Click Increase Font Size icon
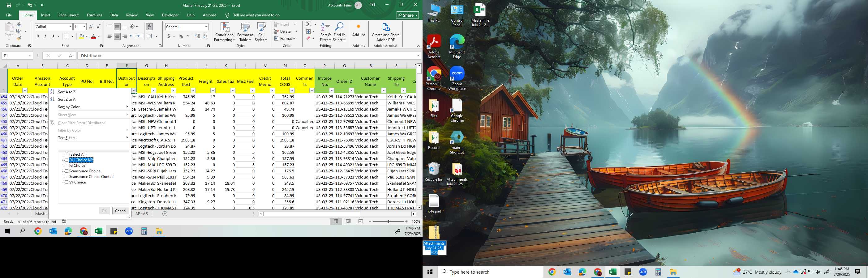The width and height of the screenshot is (868, 278). (91, 27)
